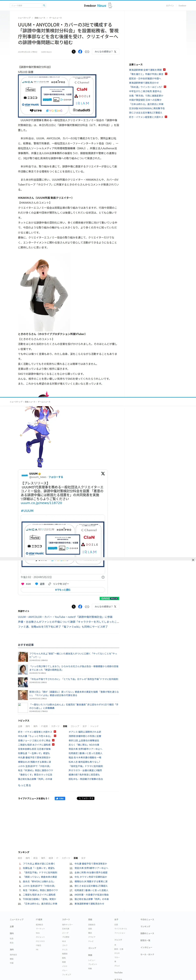Click the green GAME Watch logo badge
Viewport: 196px width, 980px height.
pyautogui.click(x=109, y=598)
